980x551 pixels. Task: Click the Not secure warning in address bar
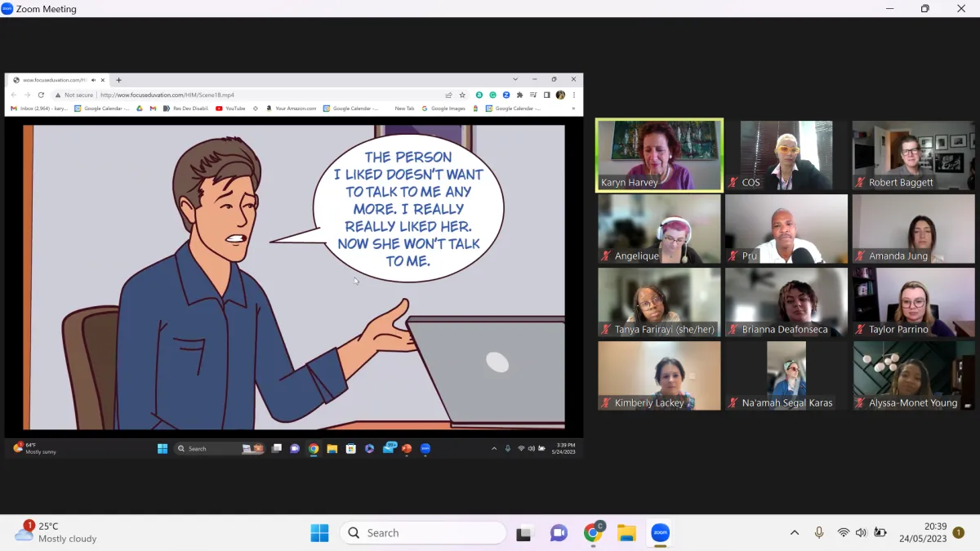click(74, 95)
